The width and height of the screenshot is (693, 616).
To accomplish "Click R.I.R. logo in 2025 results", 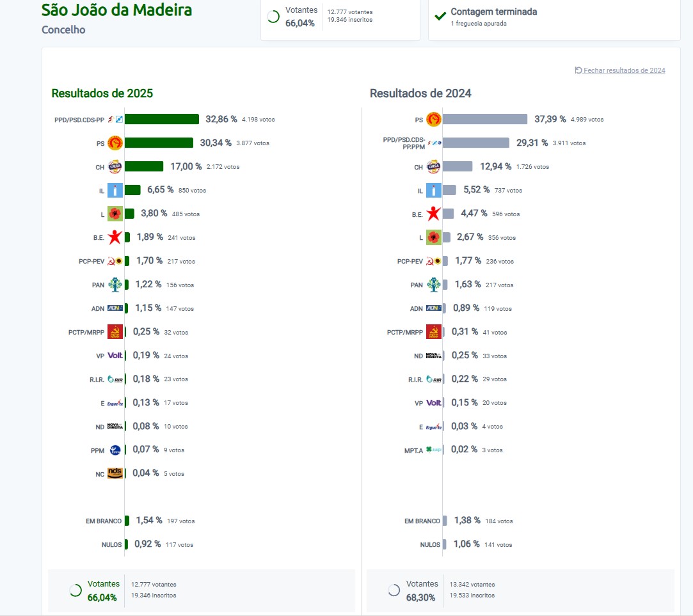I will pyautogui.click(x=115, y=379).
